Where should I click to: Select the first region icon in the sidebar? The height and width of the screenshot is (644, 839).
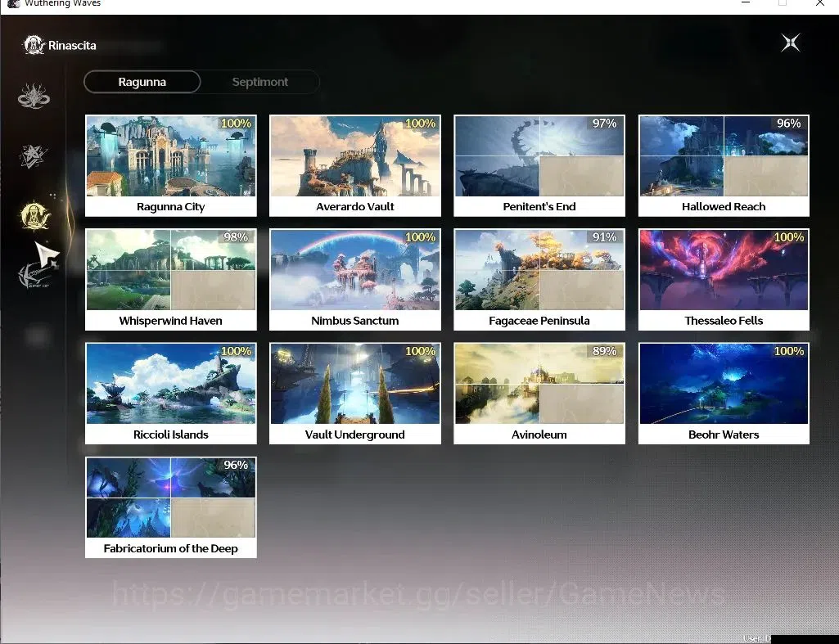34,97
